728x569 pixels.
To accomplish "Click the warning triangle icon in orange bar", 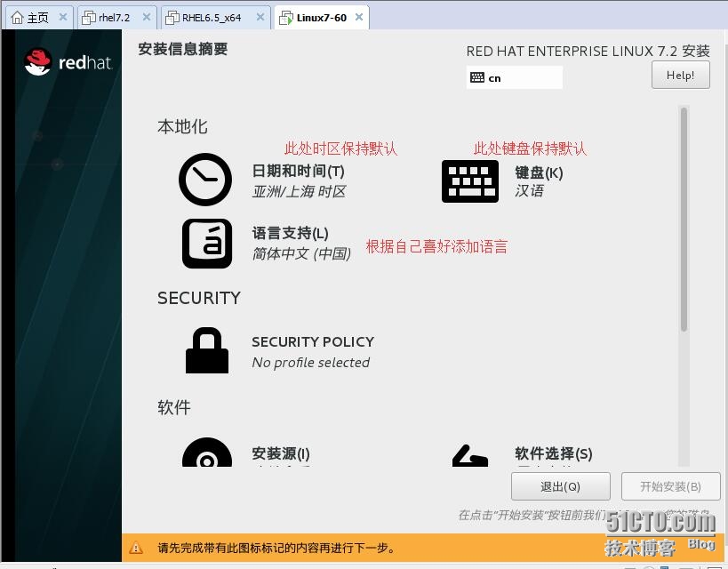I will click(x=136, y=547).
